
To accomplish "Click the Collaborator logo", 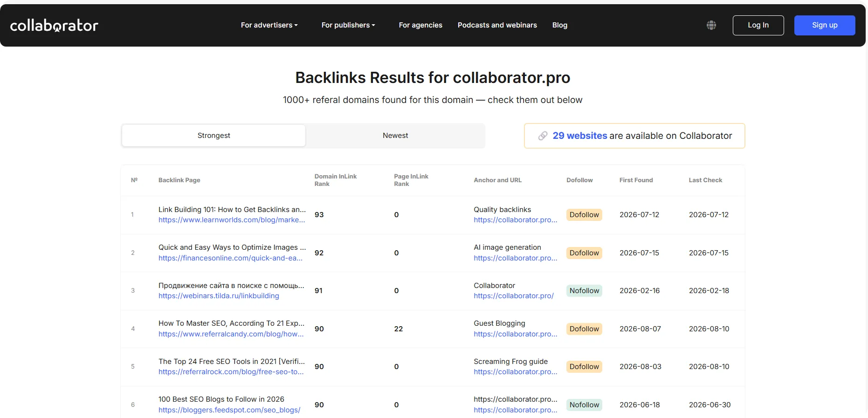I will point(54,25).
